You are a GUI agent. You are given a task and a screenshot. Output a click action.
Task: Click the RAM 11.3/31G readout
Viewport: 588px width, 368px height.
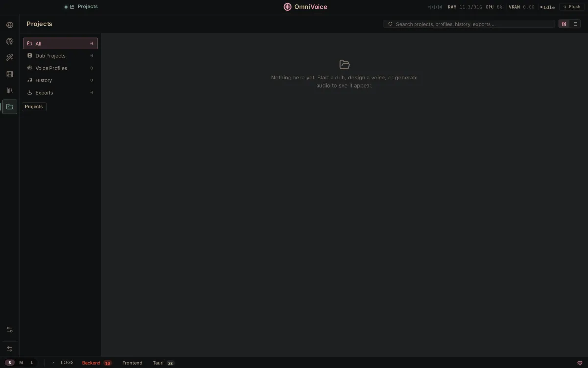point(465,7)
